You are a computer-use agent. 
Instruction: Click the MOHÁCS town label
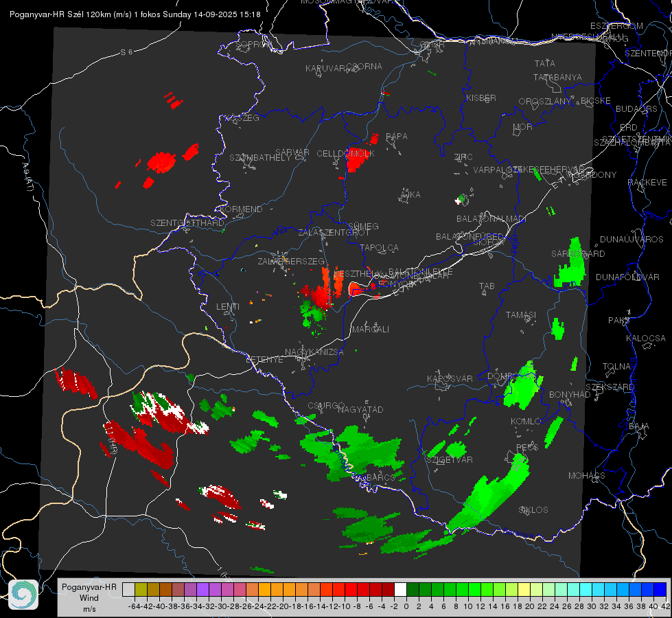tap(587, 476)
